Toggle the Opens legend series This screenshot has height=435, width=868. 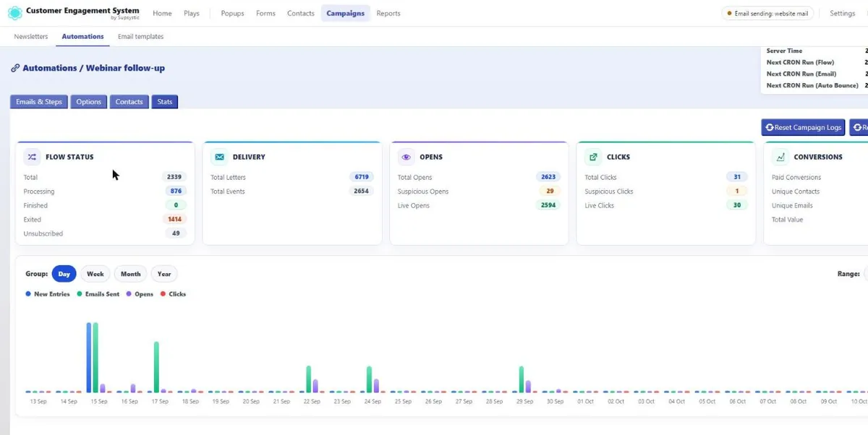140,294
